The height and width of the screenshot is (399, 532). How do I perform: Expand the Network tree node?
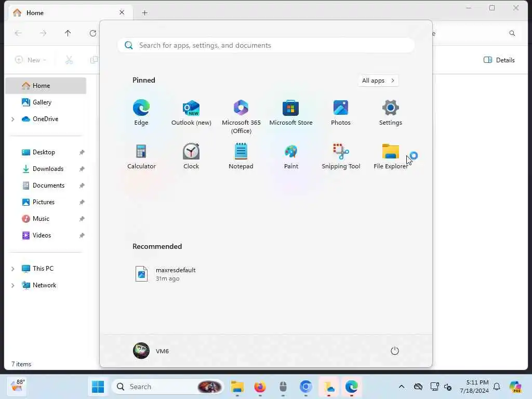tap(12, 285)
